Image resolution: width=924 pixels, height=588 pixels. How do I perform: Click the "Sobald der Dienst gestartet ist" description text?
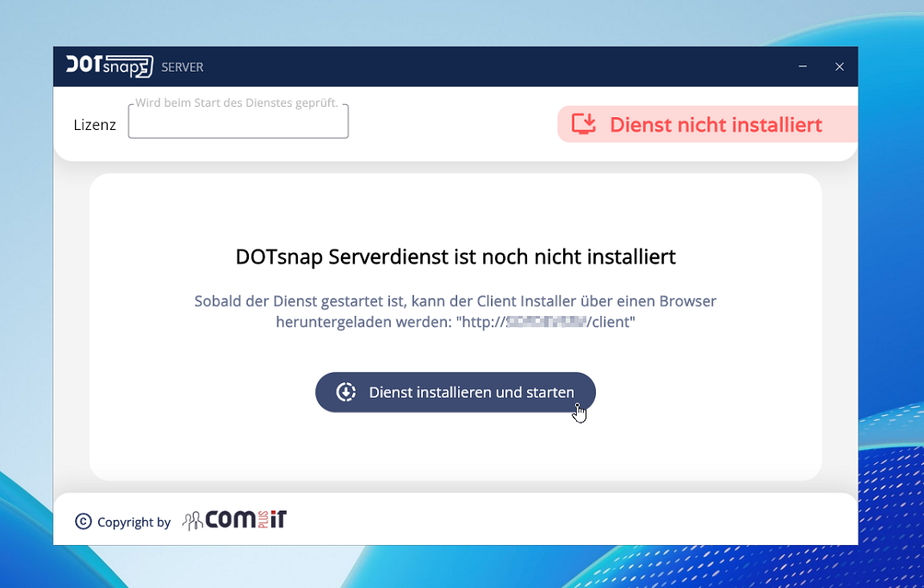coord(455,301)
